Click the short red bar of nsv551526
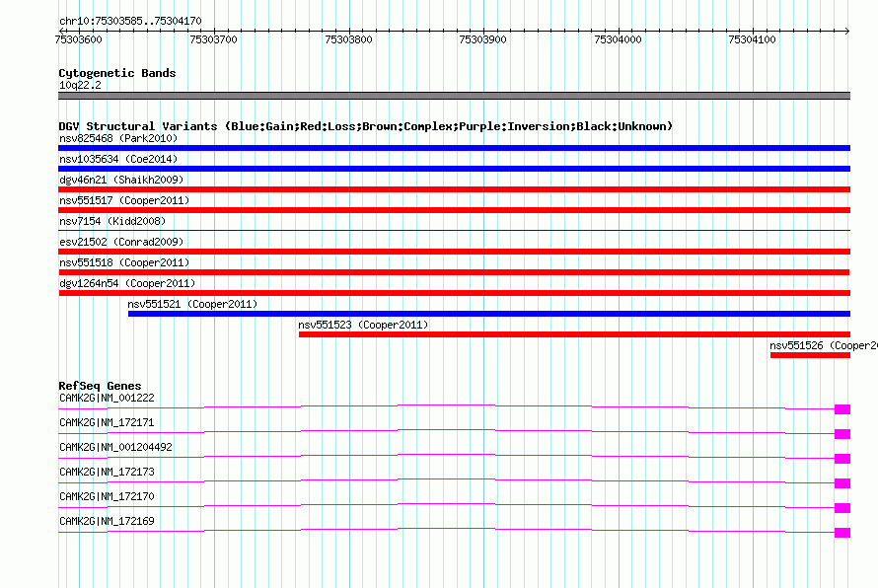878x588 pixels. coord(810,355)
